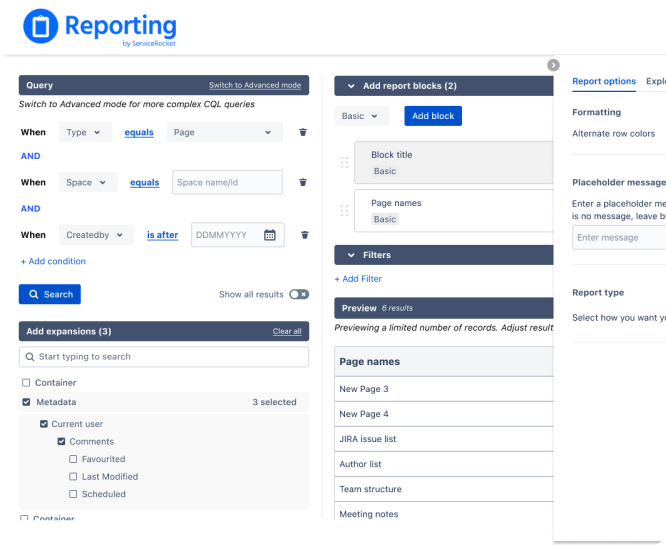Open the Basic block type dropdown

tap(361, 116)
